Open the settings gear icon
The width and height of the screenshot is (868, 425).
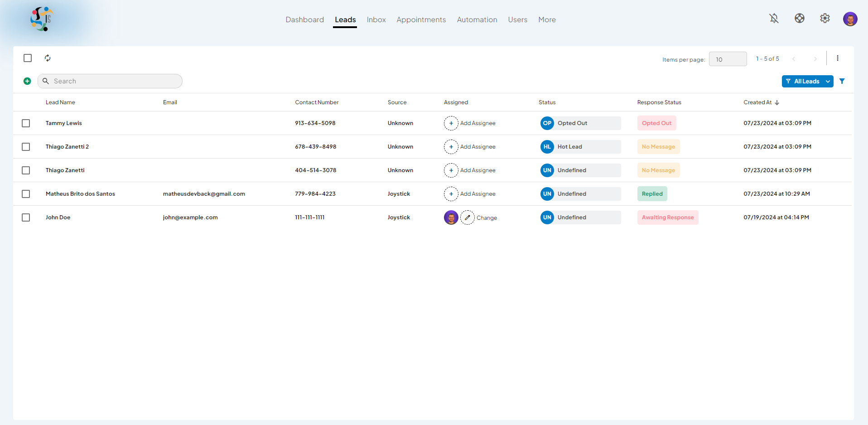pyautogui.click(x=825, y=19)
